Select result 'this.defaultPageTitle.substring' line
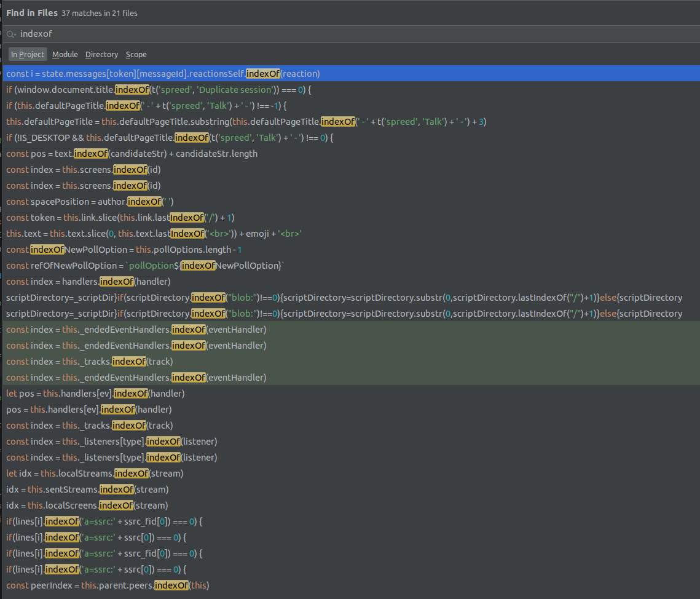Screen dimensions: 700x599 click(x=352, y=122)
